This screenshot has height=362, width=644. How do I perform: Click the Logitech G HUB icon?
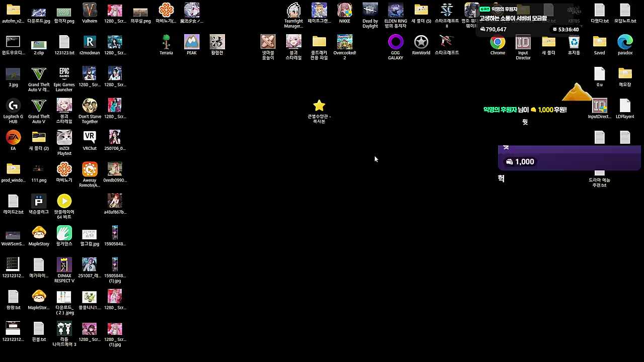tap(13, 106)
